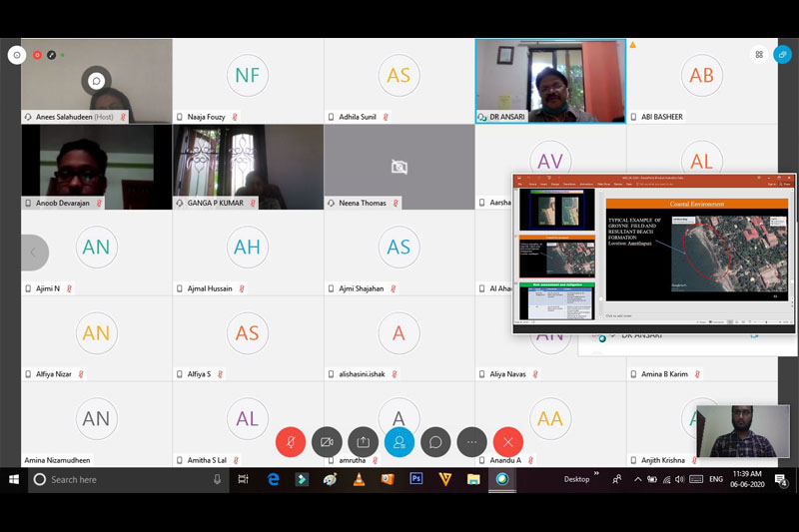Change the grid layout view at top right

click(759, 55)
